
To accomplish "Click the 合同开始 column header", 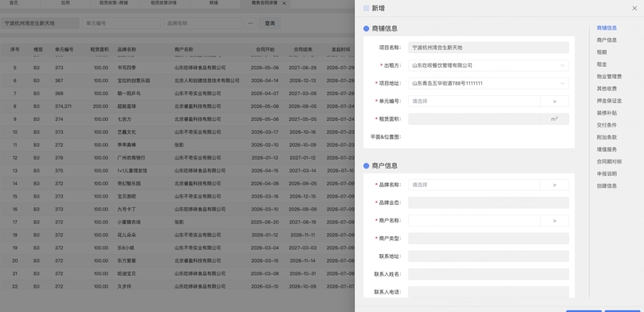I will (x=265, y=49).
